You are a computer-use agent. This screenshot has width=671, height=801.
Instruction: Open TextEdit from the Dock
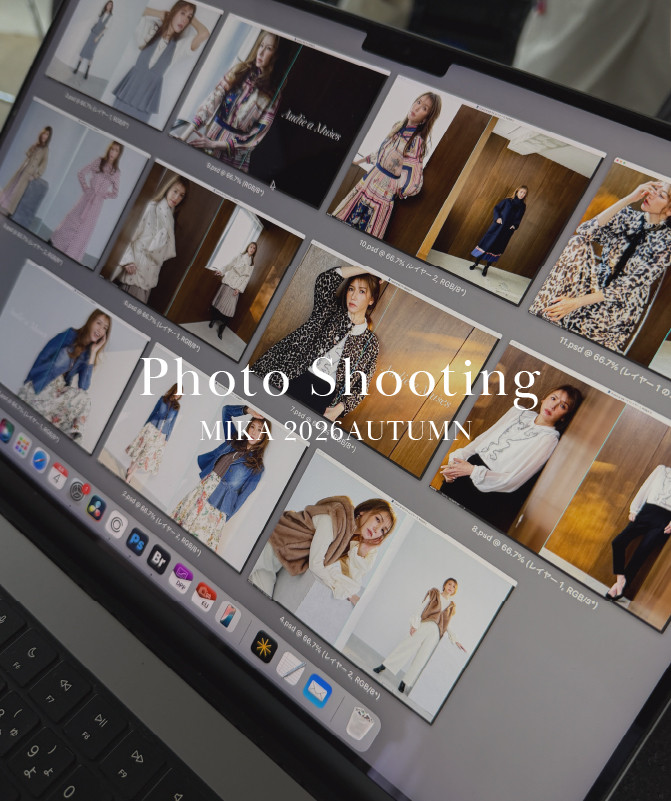click(x=292, y=669)
